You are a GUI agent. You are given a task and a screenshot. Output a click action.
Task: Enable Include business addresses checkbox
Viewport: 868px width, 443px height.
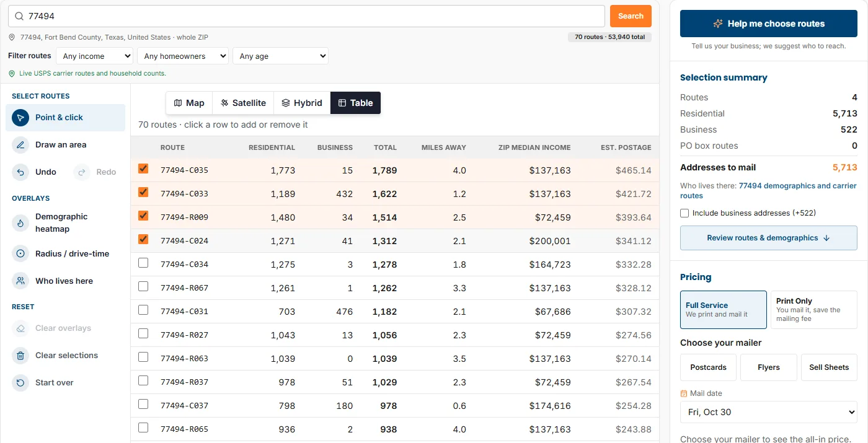(x=684, y=213)
